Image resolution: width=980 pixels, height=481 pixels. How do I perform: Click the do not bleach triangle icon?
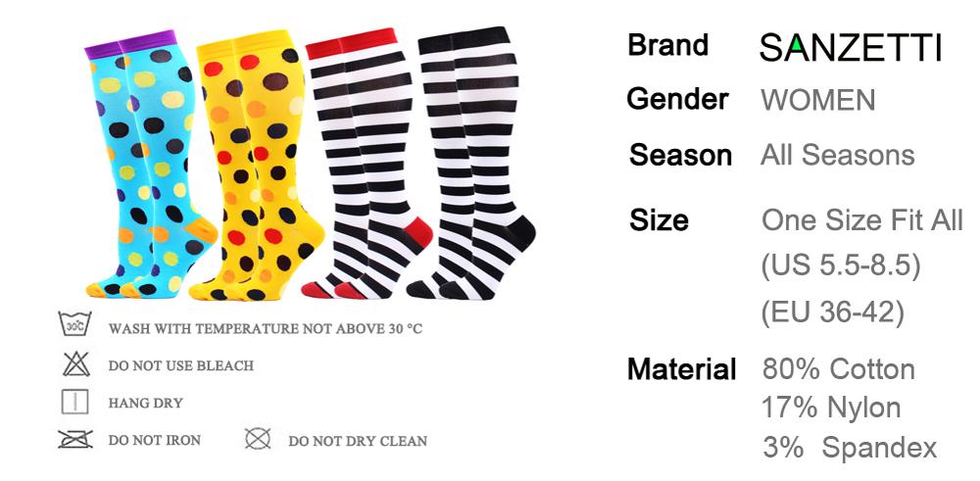76,363
